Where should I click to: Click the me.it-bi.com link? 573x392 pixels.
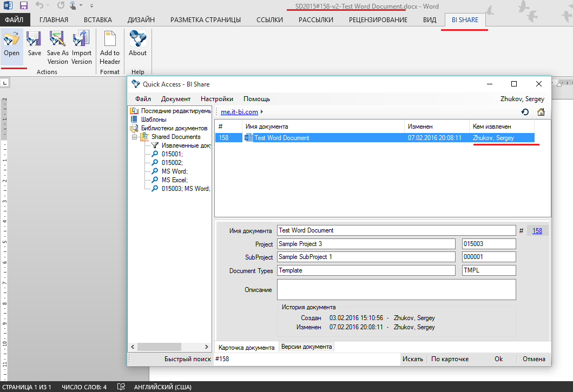[239, 112]
